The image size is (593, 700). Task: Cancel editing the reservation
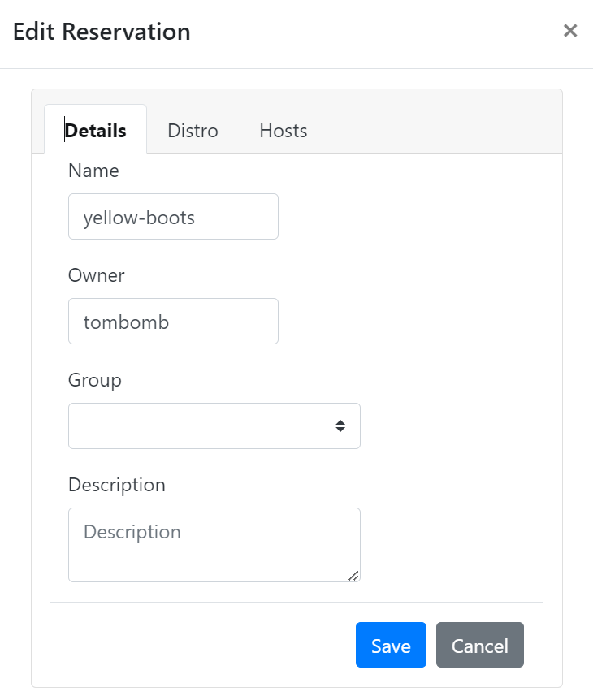coord(480,645)
